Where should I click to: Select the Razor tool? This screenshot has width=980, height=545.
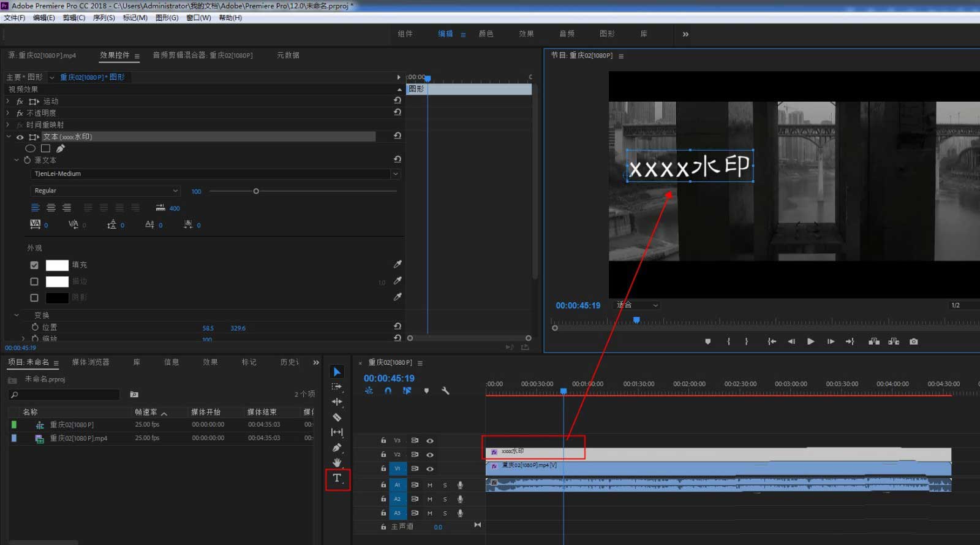[x=337, y=417]
